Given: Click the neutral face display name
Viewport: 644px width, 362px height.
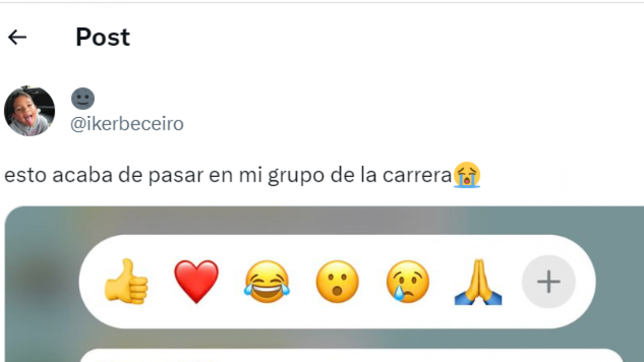Looking at the screenshot, I should [x=83, y=99].
